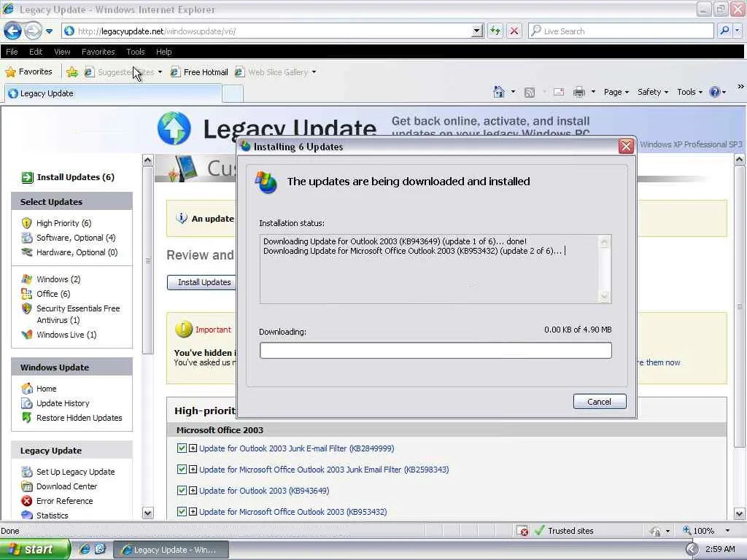747x560 pixels.
Task: Expand the address bar history dropdown
Action: pos(477,31)
